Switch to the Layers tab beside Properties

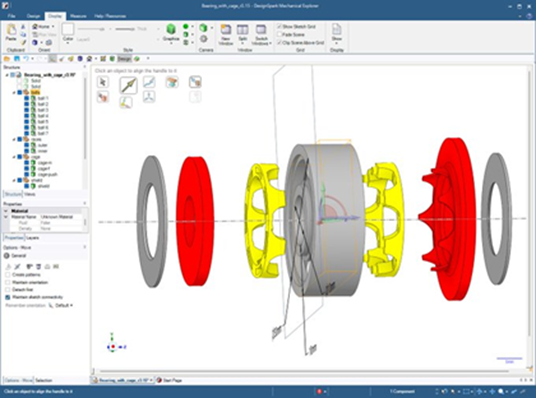[32, 238]
